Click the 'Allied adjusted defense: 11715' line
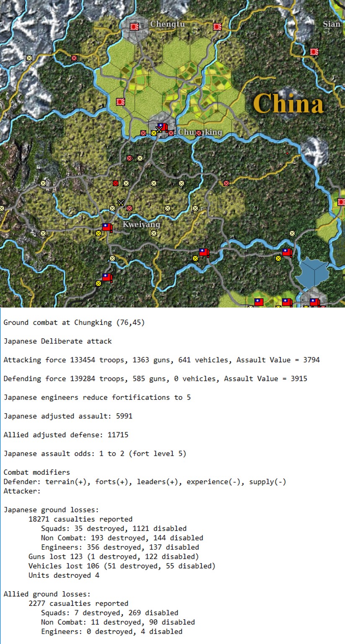The image size is (345, 644). coord(66,435)
